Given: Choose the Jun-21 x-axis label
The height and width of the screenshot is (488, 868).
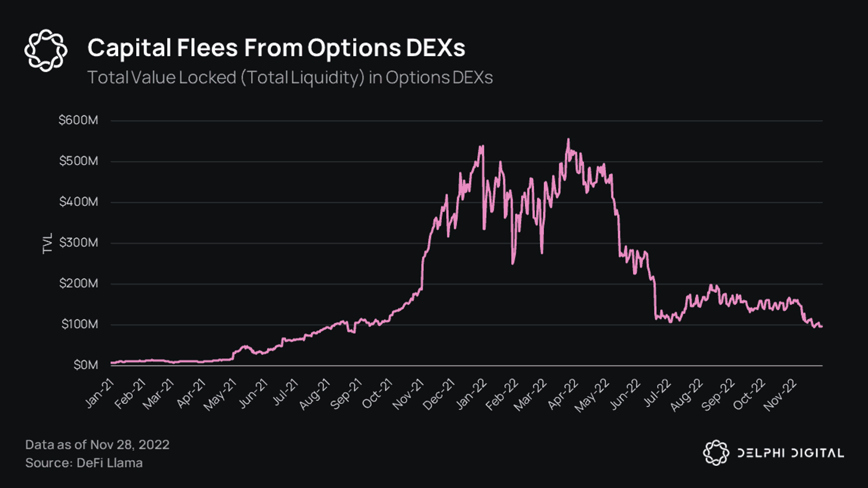Looking at the screenshot, I should pyautogui.click(x=253, y=393).
